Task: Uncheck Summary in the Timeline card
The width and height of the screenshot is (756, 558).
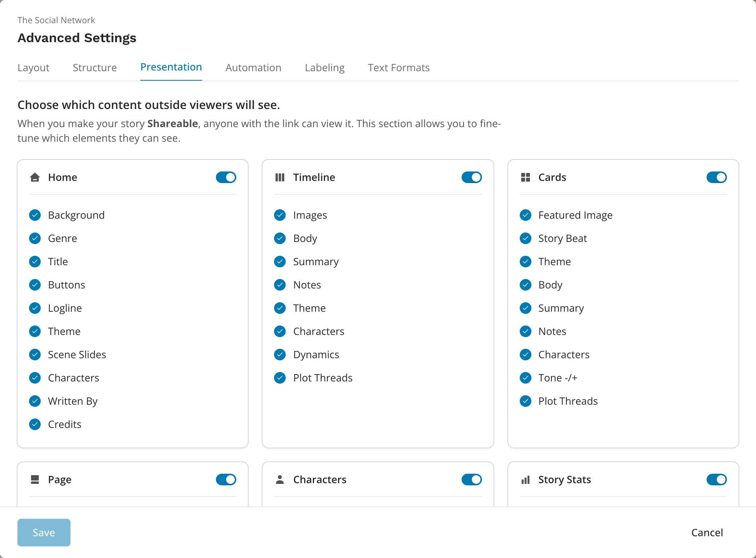Action: [280, 262]
